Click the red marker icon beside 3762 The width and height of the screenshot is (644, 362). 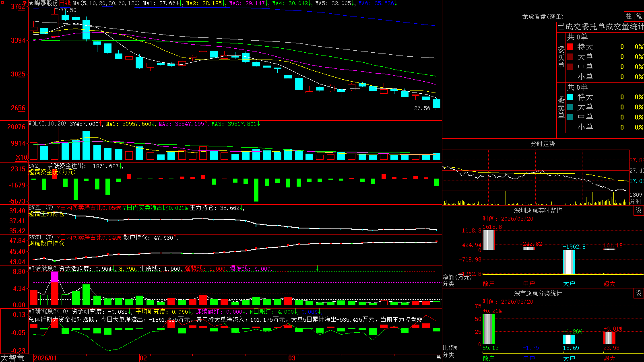coord(25,3)
